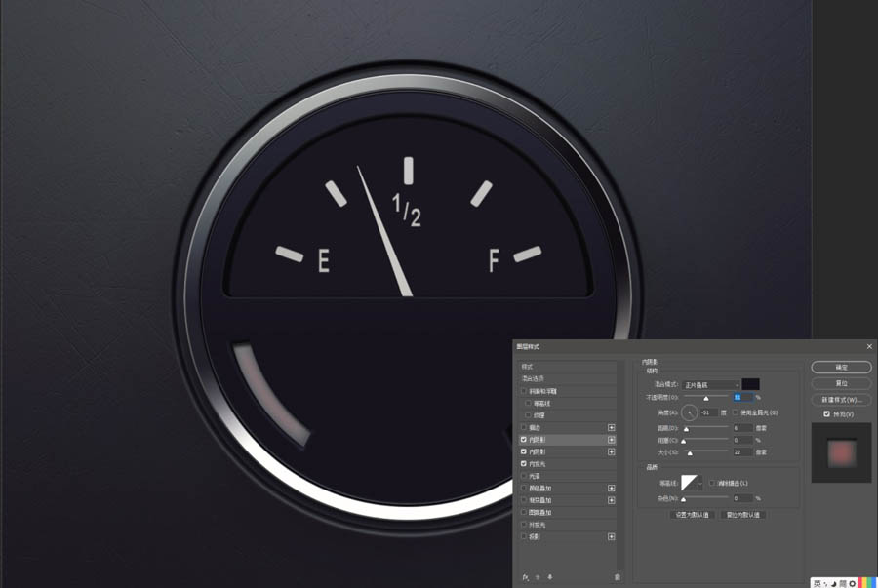This screenshot has width=878, height=588.
Task: Click the 确定 (OK) button
Action: point(841,367)
